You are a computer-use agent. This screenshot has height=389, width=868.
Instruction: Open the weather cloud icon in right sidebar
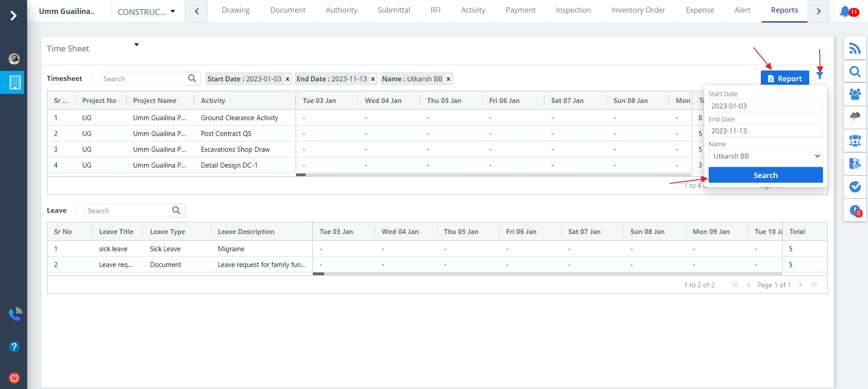click(x=854, y=117)
